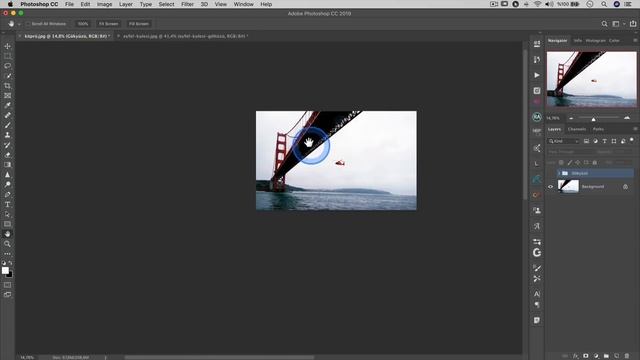The image size is (640, 360).
Task: Toggle the adjustment layer filter
Action: pyautogui.click(x=596, y=141)
